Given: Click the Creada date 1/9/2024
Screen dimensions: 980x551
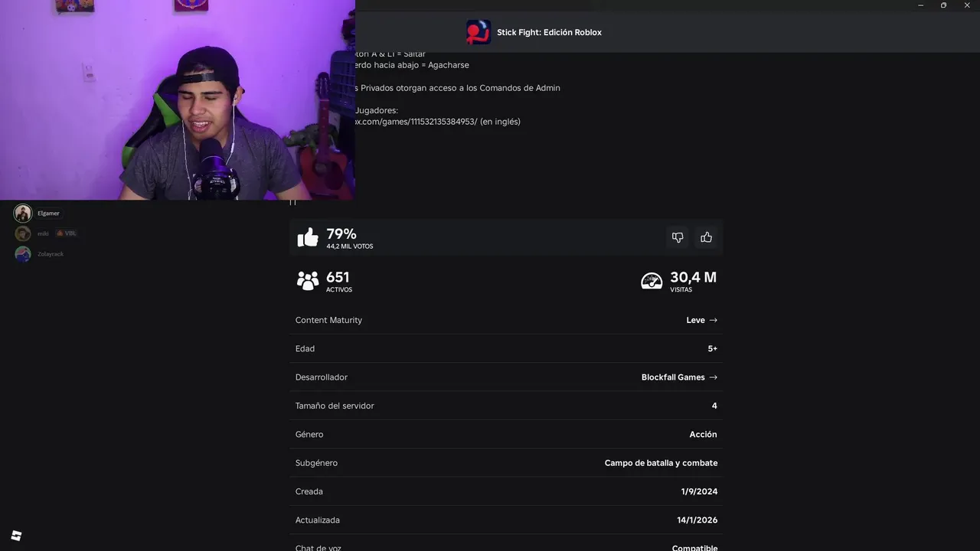Looking at the screenshot, I should (699, 491).
